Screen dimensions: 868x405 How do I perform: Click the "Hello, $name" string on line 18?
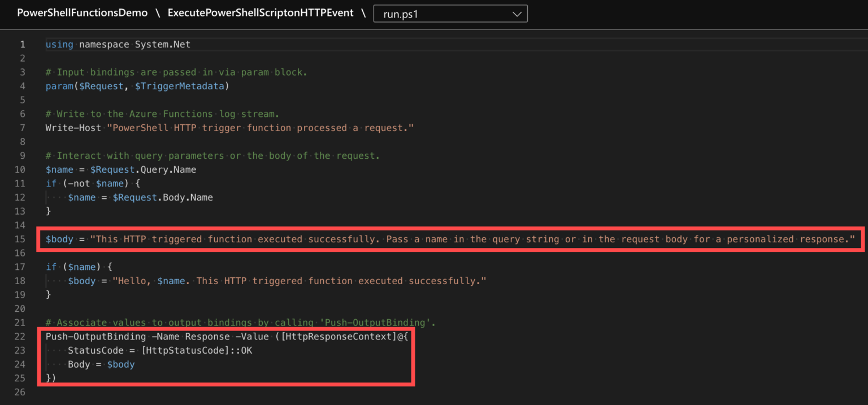pos(300,281)
